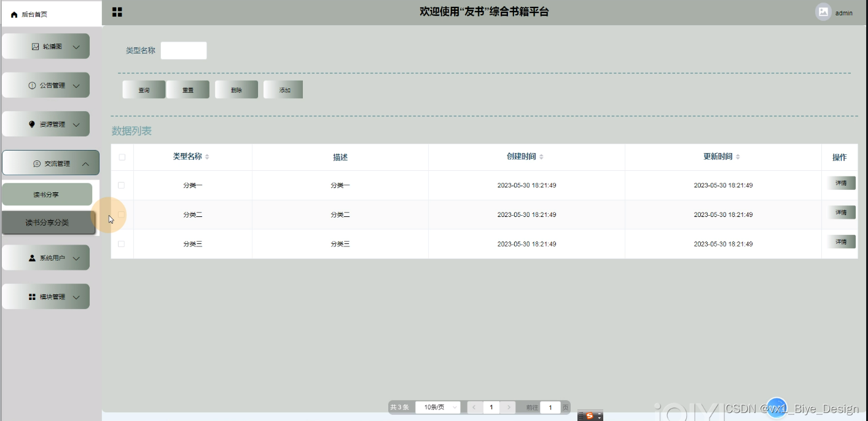Expand 资源管理 menu via its chevron

tap(76, 125)
